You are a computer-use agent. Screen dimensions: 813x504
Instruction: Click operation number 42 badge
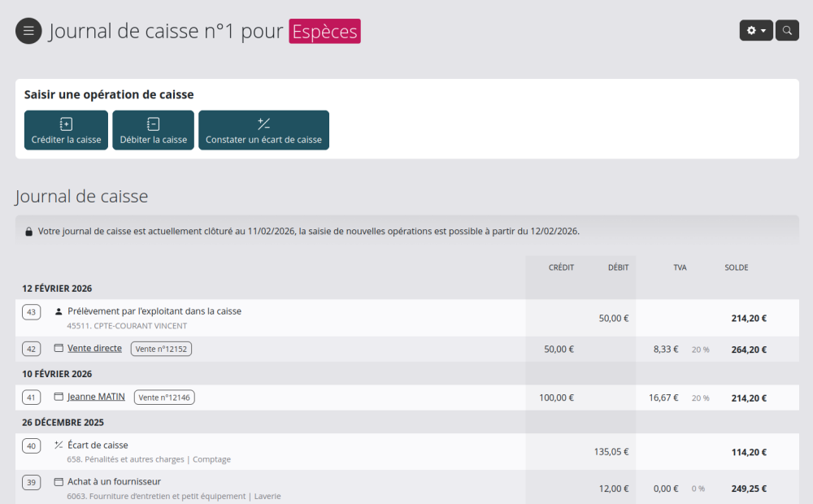coord(32,349)
